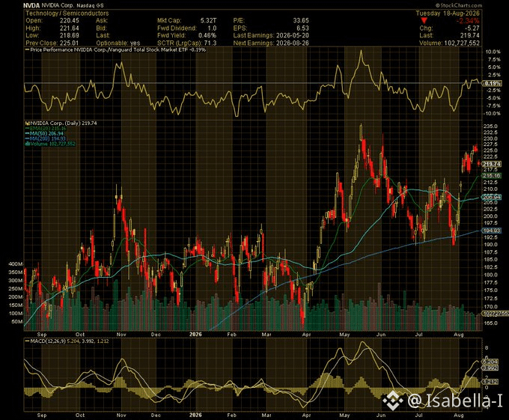Click the EMA(20) 215.16 legend entry
509x420 pixels.
tap(47, 129)
